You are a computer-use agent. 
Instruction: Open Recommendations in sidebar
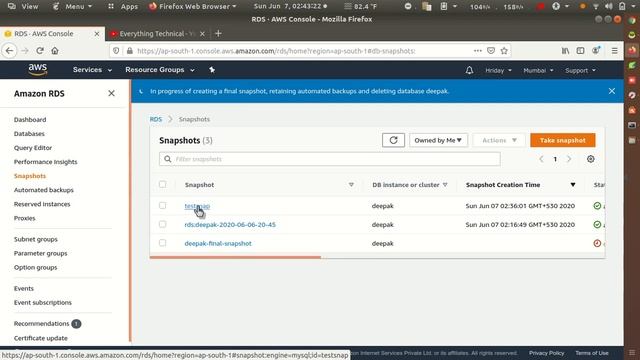coord(42,323)
